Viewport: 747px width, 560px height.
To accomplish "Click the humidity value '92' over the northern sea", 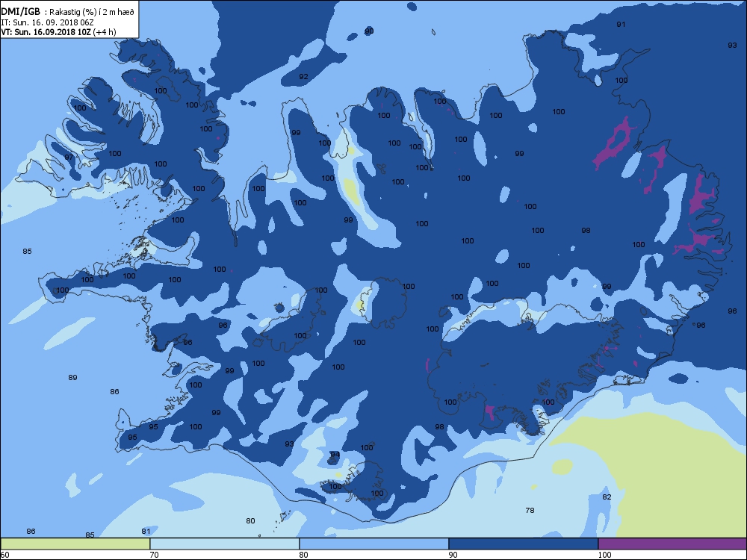I will click(x=303, y=77).
